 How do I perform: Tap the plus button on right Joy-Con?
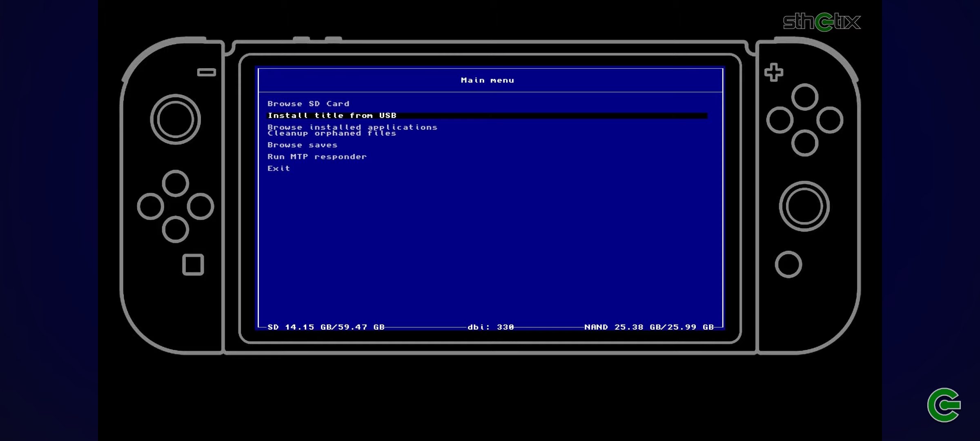click(774, 73)
